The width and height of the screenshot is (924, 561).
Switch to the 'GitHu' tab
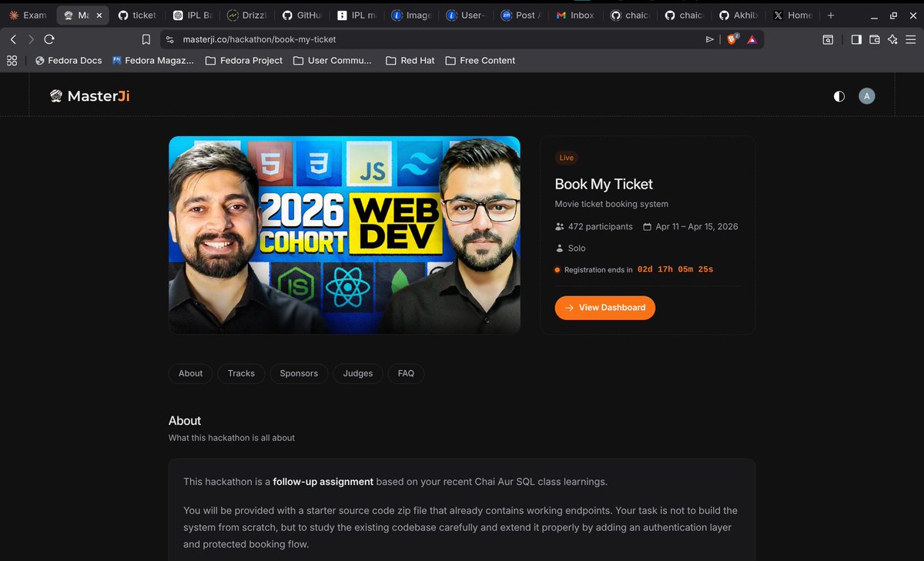[x=301, y=15]
